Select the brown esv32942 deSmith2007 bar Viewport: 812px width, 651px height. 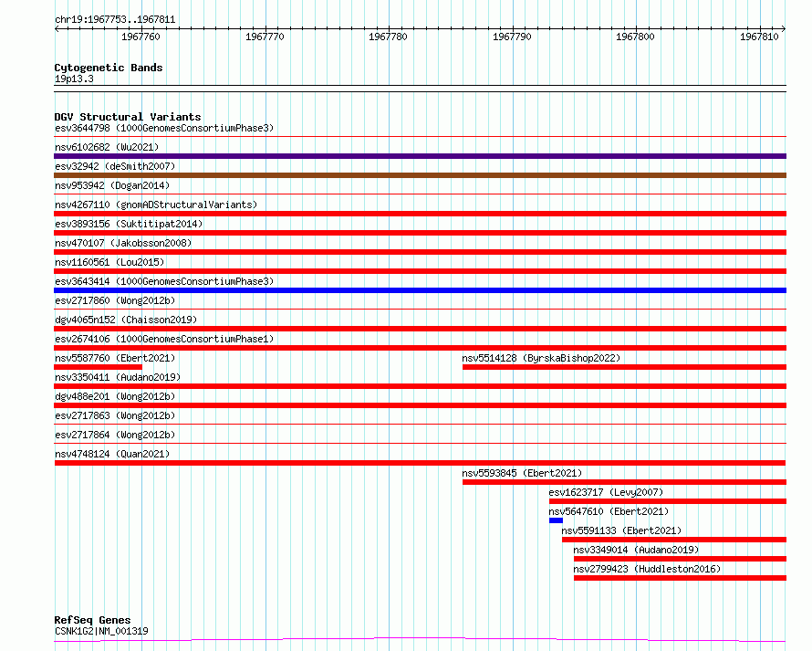tap(420, 175)
